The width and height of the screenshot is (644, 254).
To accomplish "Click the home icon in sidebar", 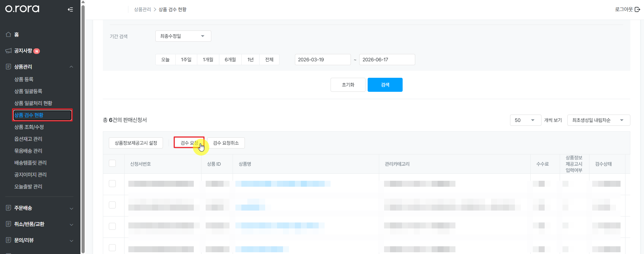I will [x=8, y=34].
